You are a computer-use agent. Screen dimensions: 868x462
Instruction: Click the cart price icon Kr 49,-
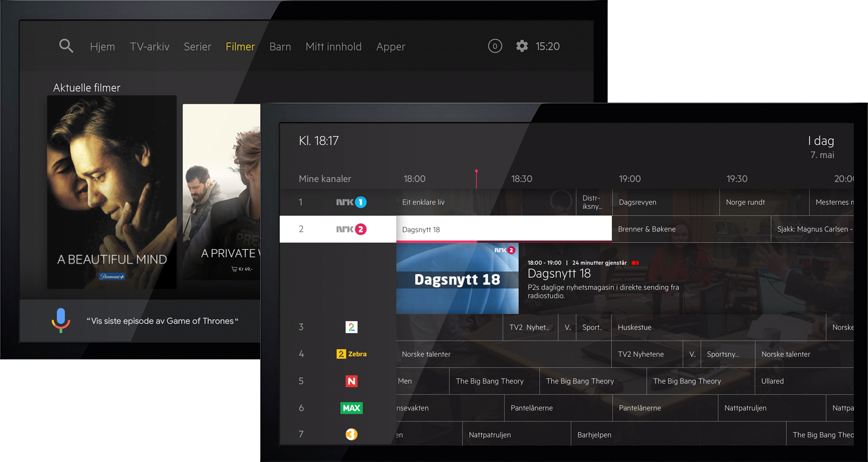click(x=242, y=269)
